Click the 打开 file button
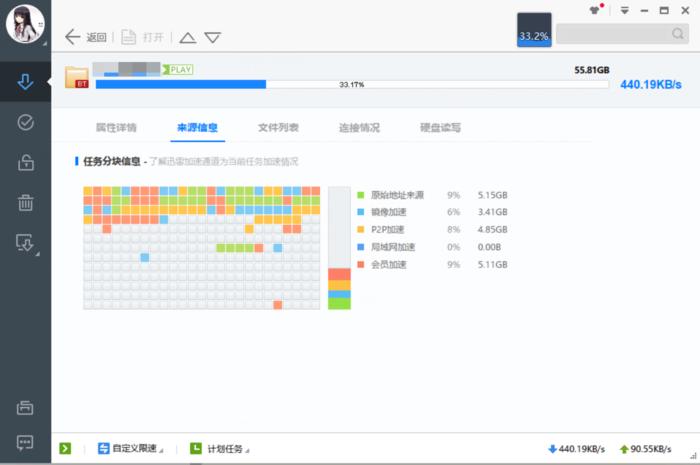 click(x=142, y=37)
